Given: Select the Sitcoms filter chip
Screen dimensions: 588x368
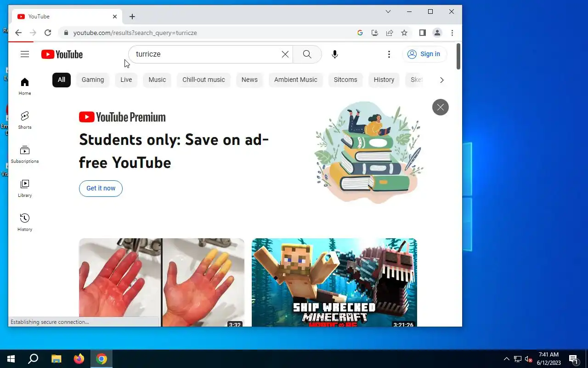Looking at the screenshot, I should pos(345,80).
